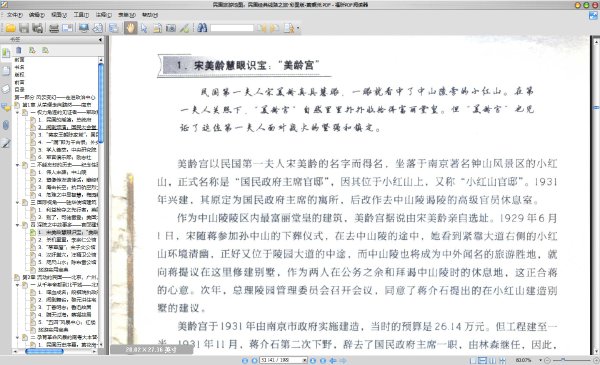Click the bookmark panel vertical scrollbar thumb
Image resolution: width=600 pixels, height=365 pixels.
101,103
